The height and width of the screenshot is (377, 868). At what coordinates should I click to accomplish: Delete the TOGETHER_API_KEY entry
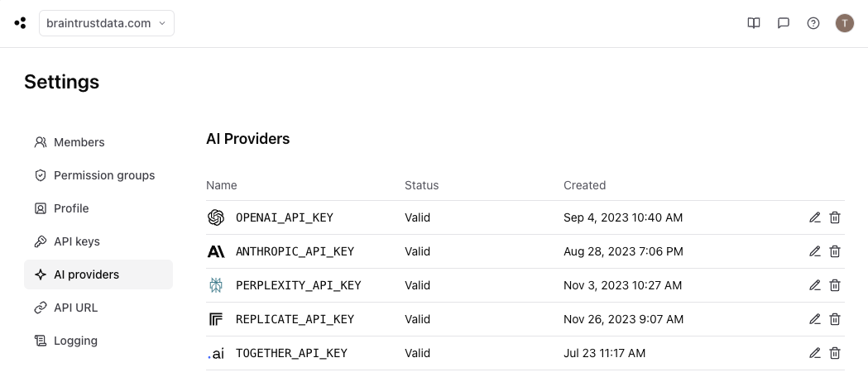coord(835,353)
